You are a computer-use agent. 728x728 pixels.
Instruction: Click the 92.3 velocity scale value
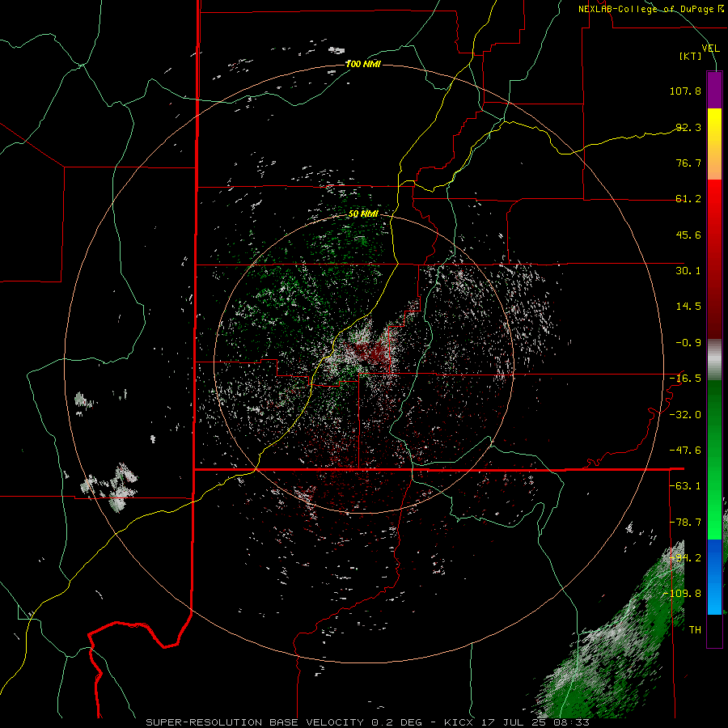click(688, 127)
